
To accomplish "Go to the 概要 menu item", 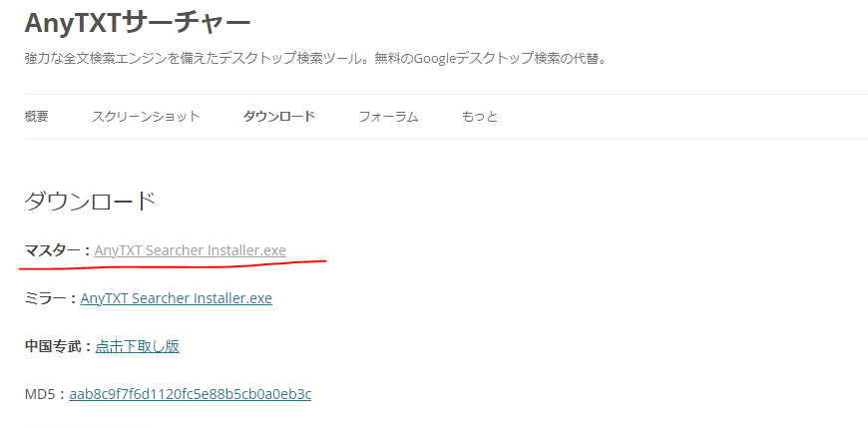I will pyautogui.click(x=37, y=117).
